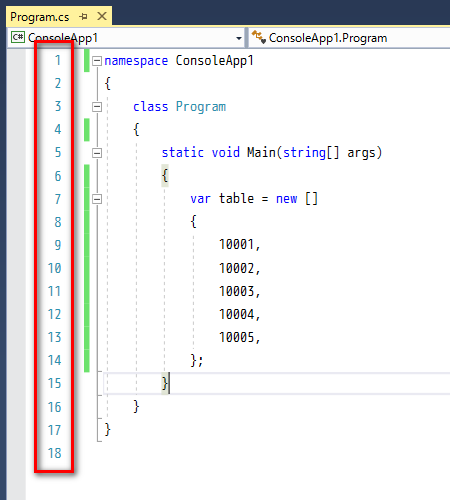Open the ConsoleApp1.Program type dropdown
The image size is (450, 500).
pos(350,38)
